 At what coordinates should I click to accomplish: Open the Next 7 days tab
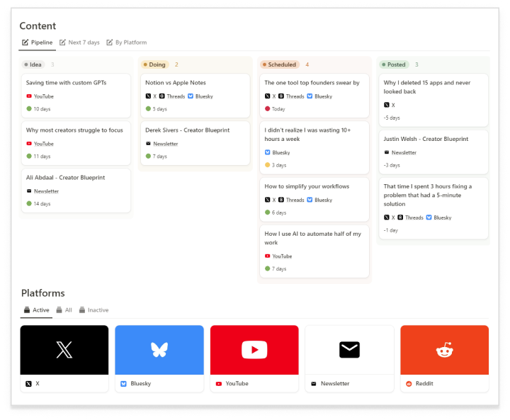point(79,42)
